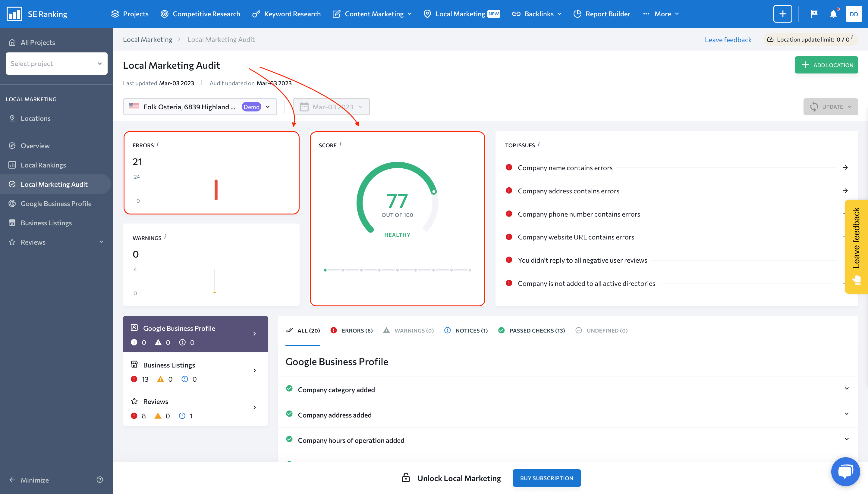Open the Content Marketing menu
The width and height of the screenshot is (868, 494).
[372, 14]
